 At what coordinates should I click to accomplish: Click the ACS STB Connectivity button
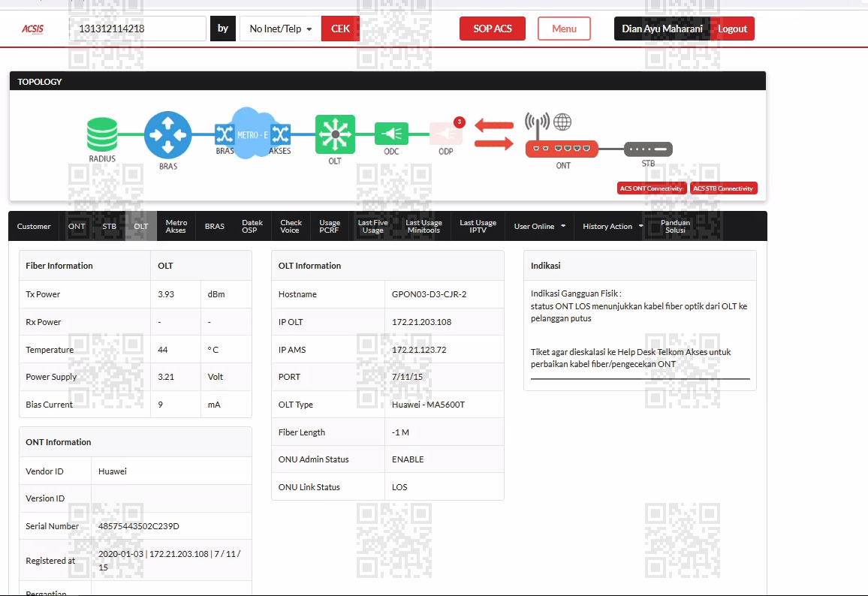(x=724, y=188)
